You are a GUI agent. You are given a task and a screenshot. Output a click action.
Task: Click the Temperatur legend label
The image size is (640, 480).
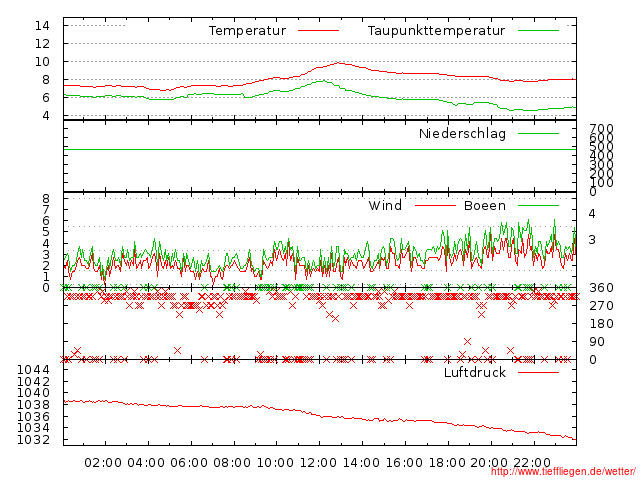tap(247, 31)
